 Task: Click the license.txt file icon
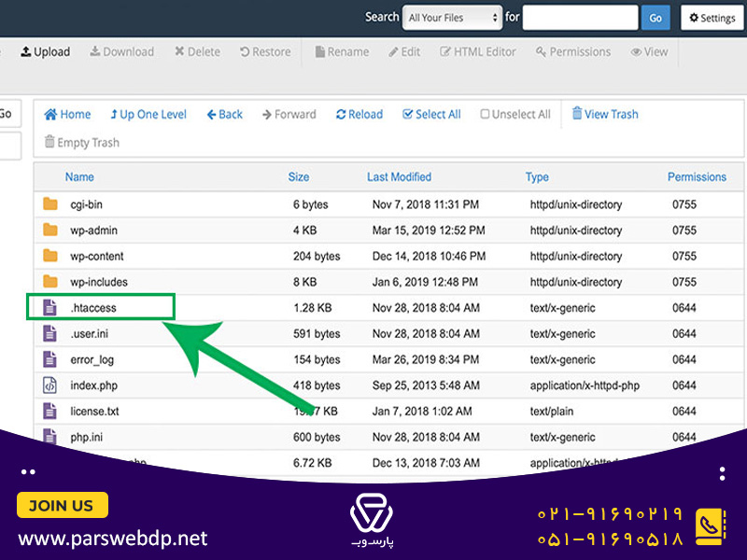(49, 411)
